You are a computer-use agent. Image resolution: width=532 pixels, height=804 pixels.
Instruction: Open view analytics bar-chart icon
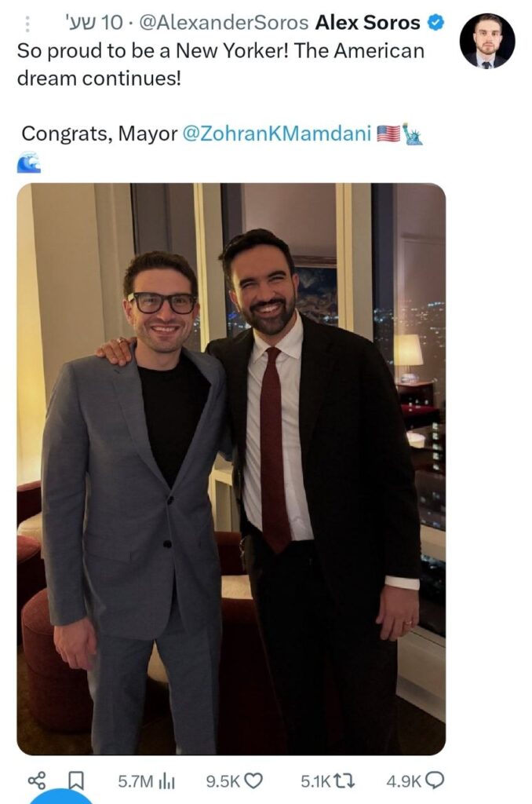click(166, 780)
